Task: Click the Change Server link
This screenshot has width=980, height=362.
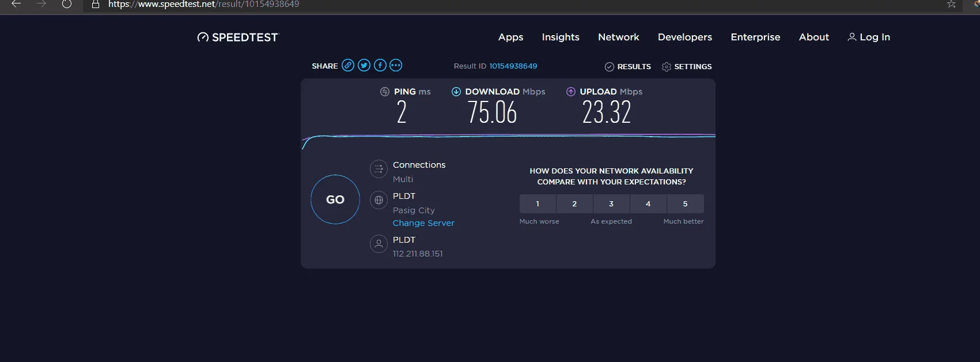Action: pyautogui.click(x=423, y=223)
